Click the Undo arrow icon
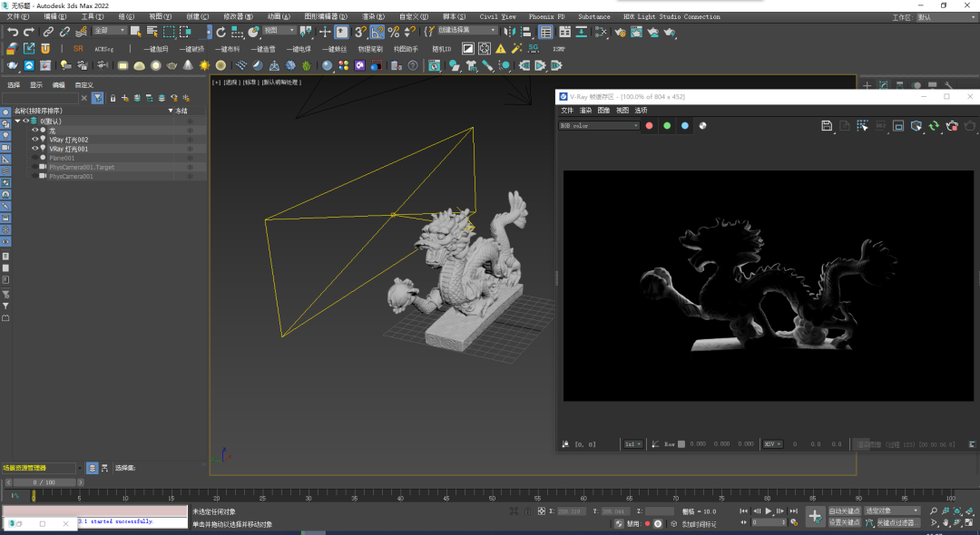This screenshot has width=980, height=535. pos(13,32)
